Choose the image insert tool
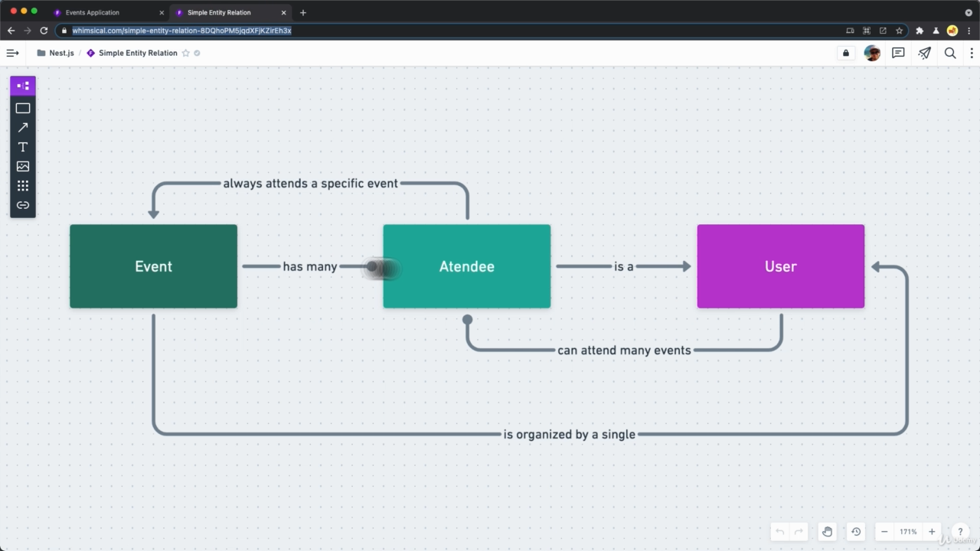 23,166
